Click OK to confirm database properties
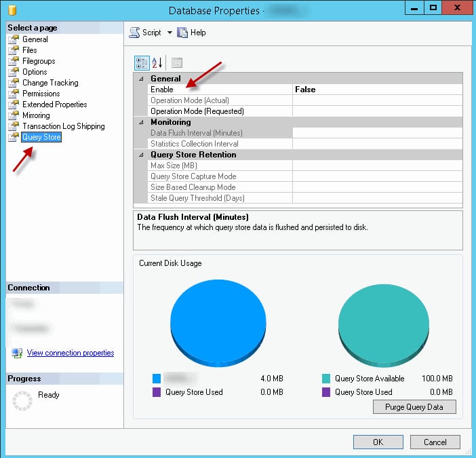Image resolution: width=476 pixels, height=458 pixels. [378, 442]
